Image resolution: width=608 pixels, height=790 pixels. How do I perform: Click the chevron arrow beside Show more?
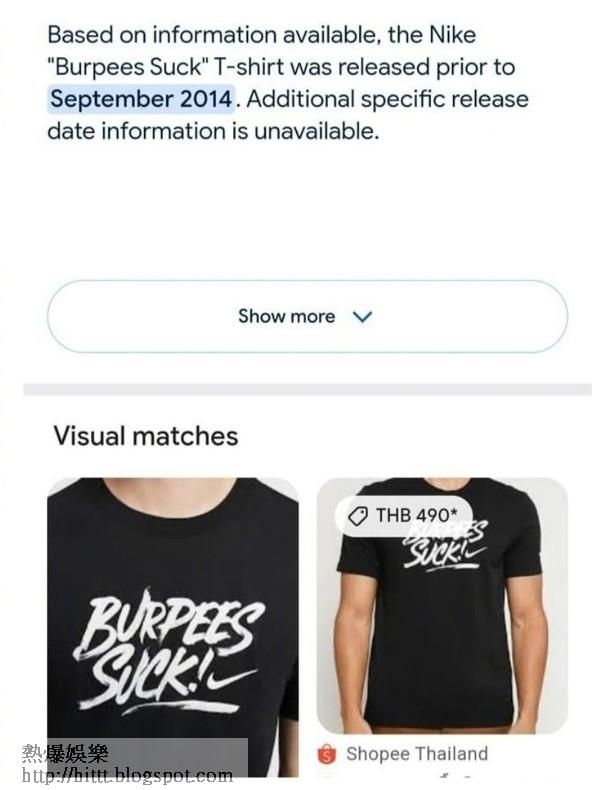[362, 317]
